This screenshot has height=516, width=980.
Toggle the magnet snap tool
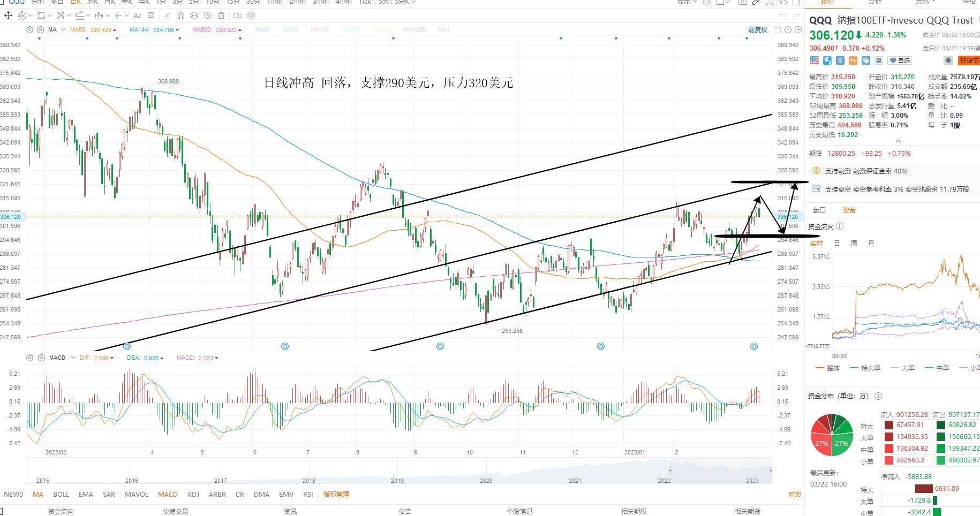[181, 16]
